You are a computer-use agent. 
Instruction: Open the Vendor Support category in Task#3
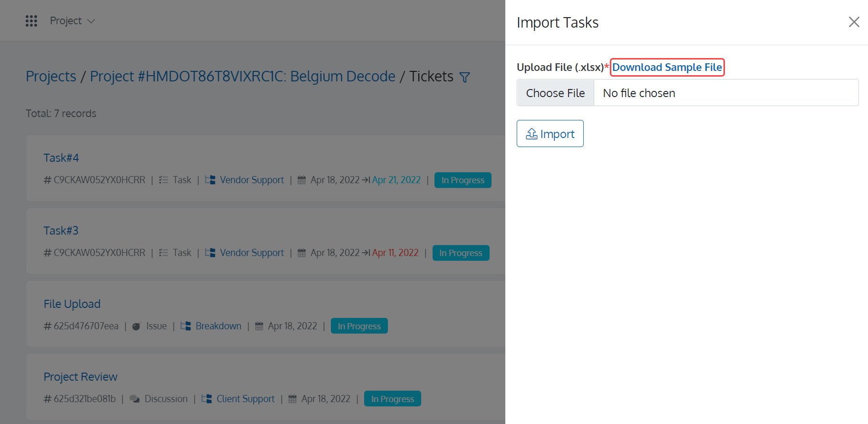252,253
